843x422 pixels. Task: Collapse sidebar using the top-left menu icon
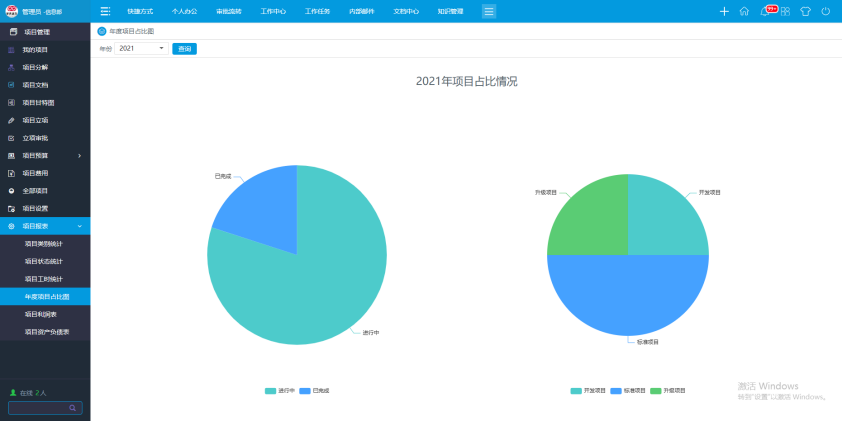(x=105, y=11)
